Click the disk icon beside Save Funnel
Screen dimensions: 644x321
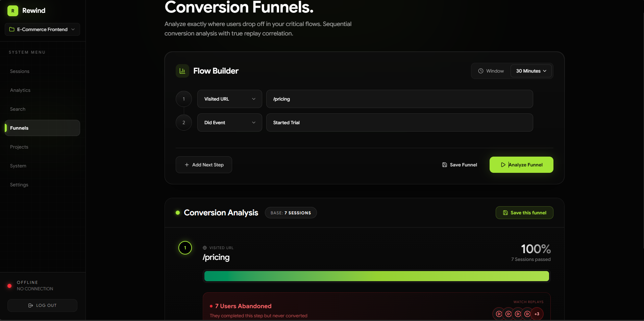[x=445, y=165]
